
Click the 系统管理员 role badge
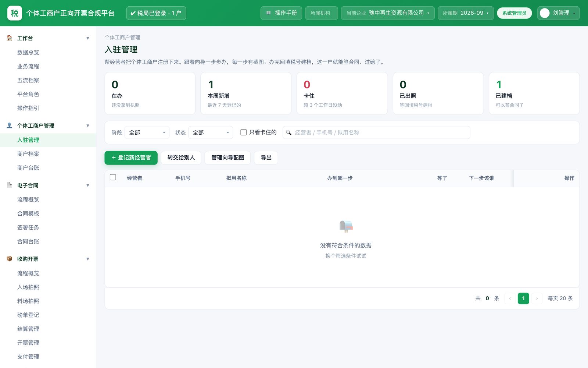pos(514,13)
